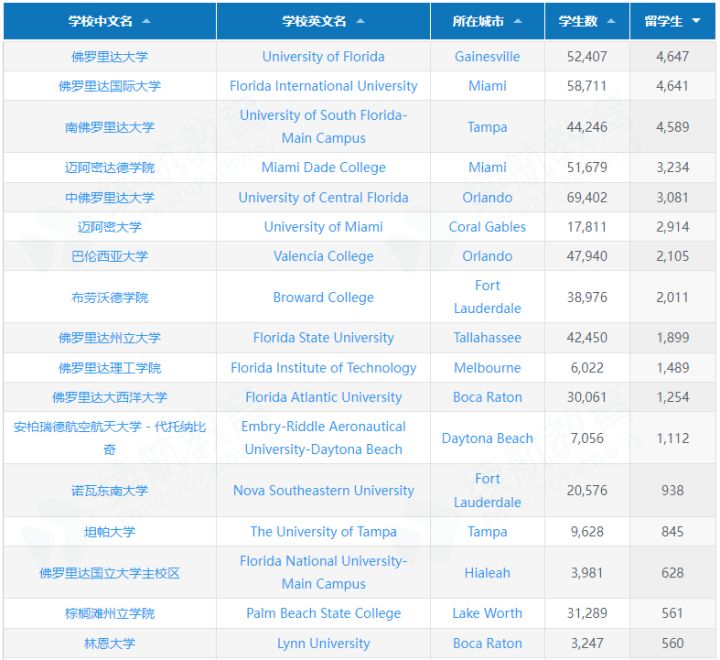
Task: Open the 迈阿密大学 link
Action: pos(110,227)
